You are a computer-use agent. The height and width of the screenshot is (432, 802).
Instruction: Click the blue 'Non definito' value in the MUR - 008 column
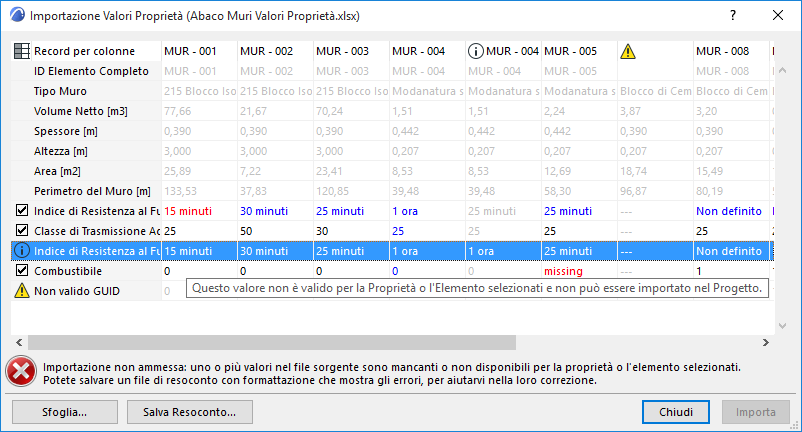coord(728,211)
